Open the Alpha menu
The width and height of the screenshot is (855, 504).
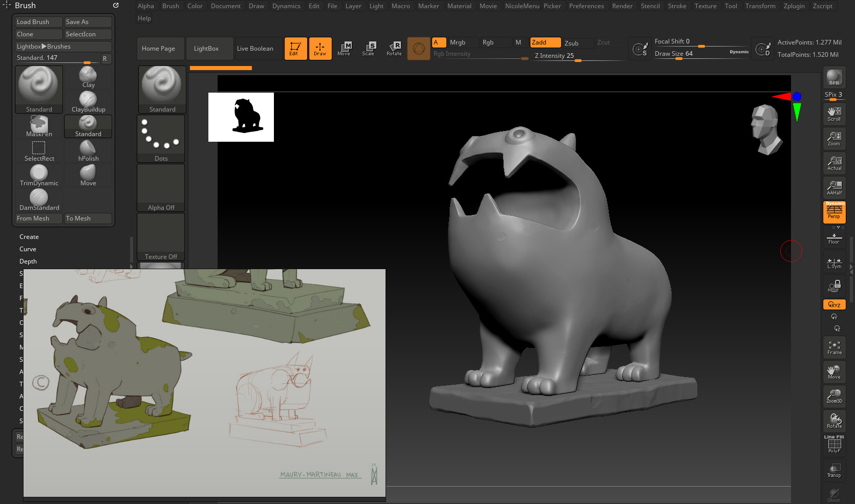tap(145, 6)
